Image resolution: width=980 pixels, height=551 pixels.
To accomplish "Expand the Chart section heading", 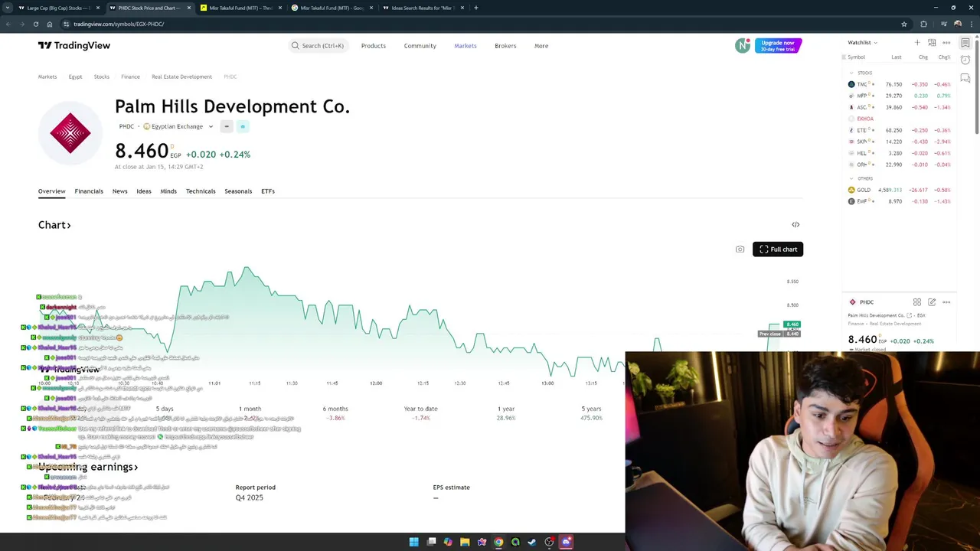I will coord(54,225).
